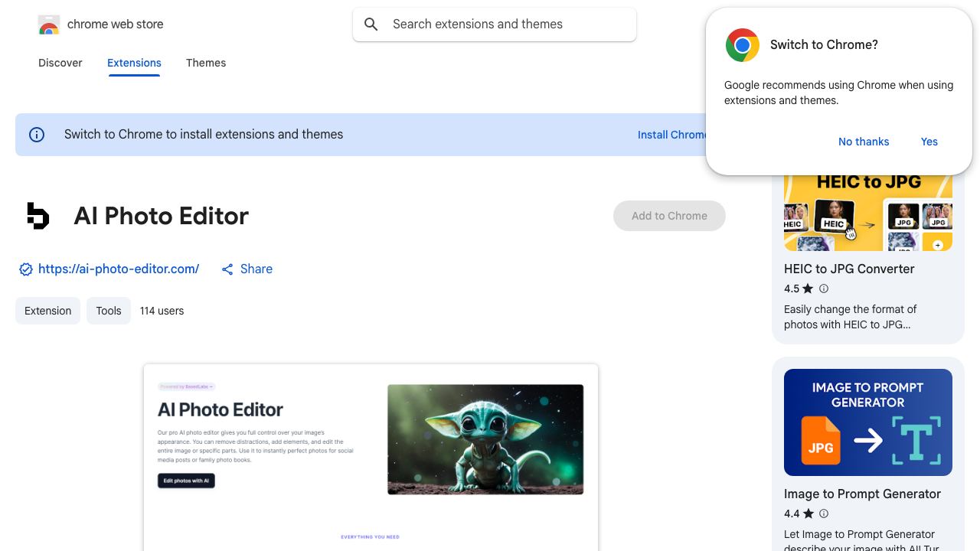The width and height of the screenshot is (980, 551).
Task: Switch to the Themes tab
Action: coord(206,63)
